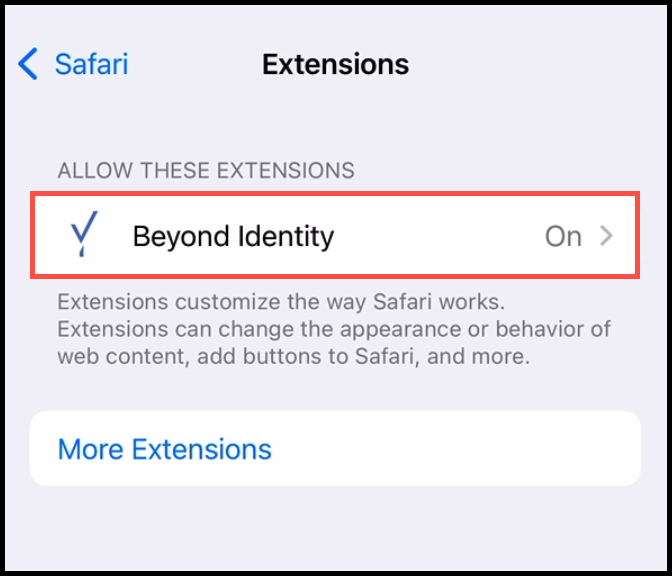Click the empty area right of Extensions title
The width and height of the screenshot is (672, 576).
point(536,64)
